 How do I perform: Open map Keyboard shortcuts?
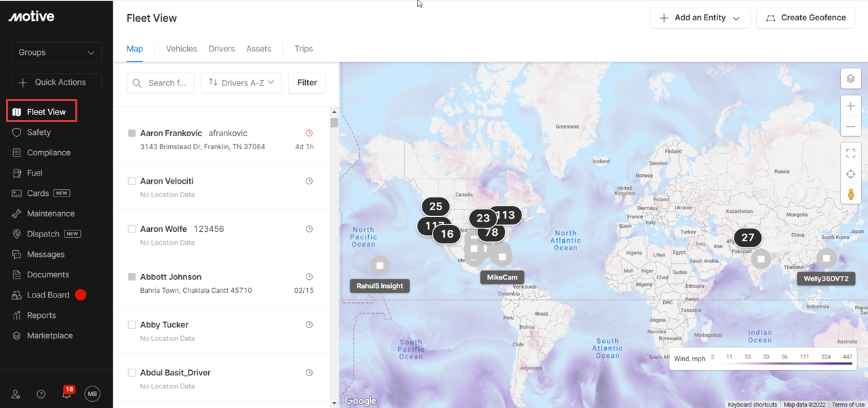pos(752,405)
